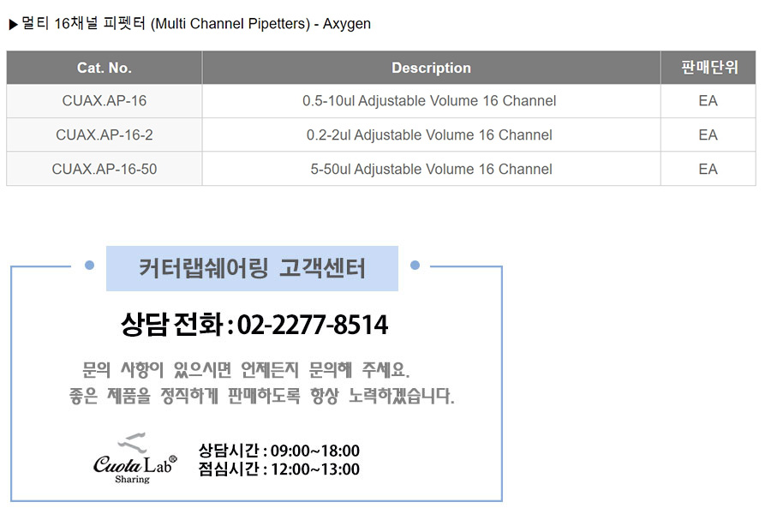
Task: Click the blue dot right of the banner title
Action: coord(415,266)
